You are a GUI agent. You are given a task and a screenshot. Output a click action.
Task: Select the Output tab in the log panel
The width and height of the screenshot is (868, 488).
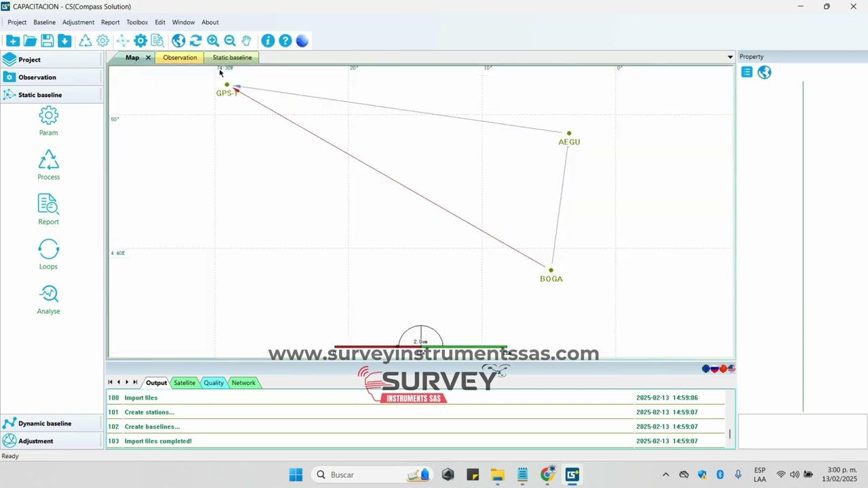156,383
